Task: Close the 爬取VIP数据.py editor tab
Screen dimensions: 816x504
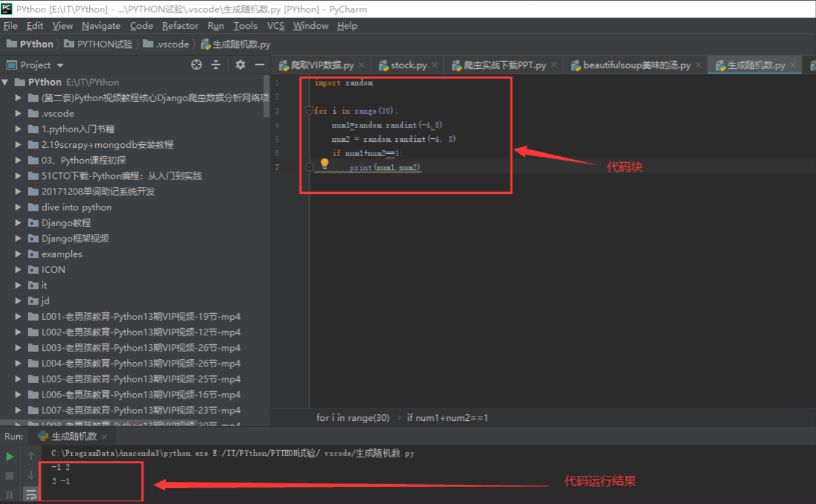Action: [361, 65]
